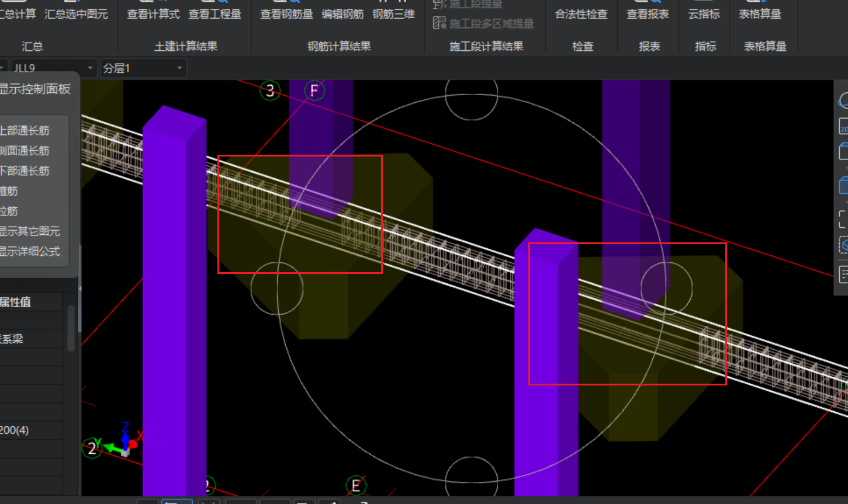The width and height of the screenshot is (848, 504).
Task: Click 施工段多区域提量
Action: pos(484,23)
